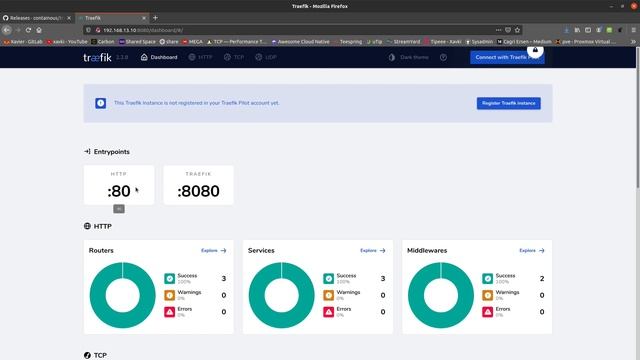
Task: Open the Shared Space bookmark
Action: pyautogui.click(x=137, y=42)
